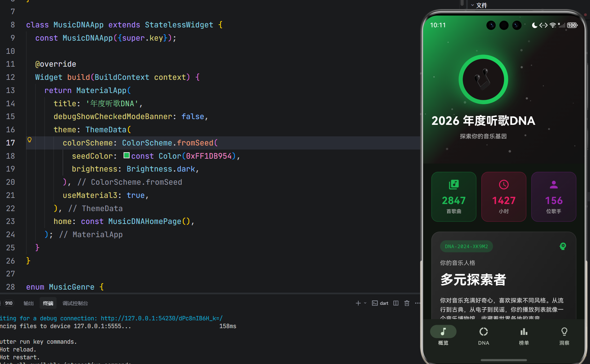This screenshot has height=364, width=590.
Task: Switch to the 输出 panel tab
Action: click(28, 303)
